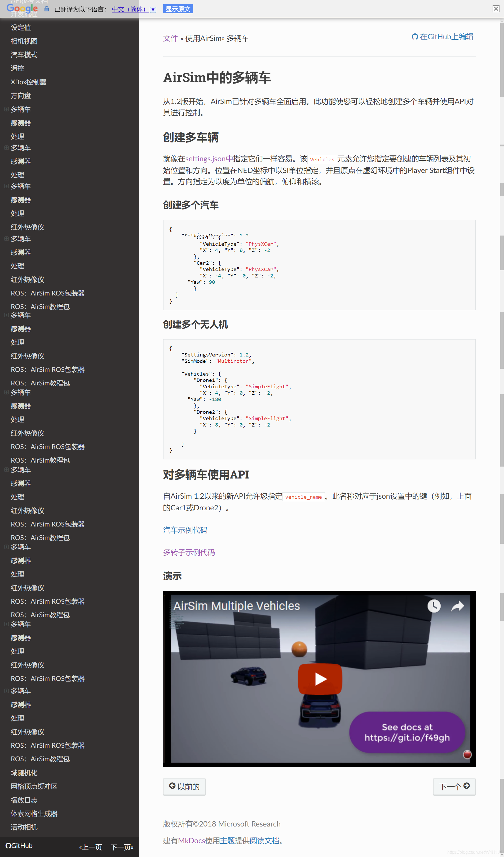504x857 pixels.
Task: Click the watch-later clock icon on the video
Action: [434, 606]
